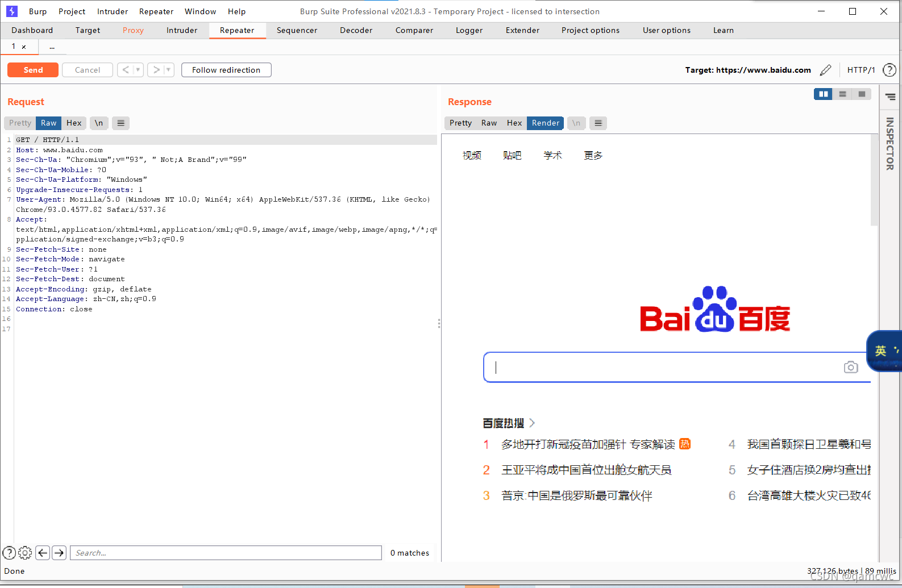
Task: Select top-bottom split layout icon
Action: [842, 94]
